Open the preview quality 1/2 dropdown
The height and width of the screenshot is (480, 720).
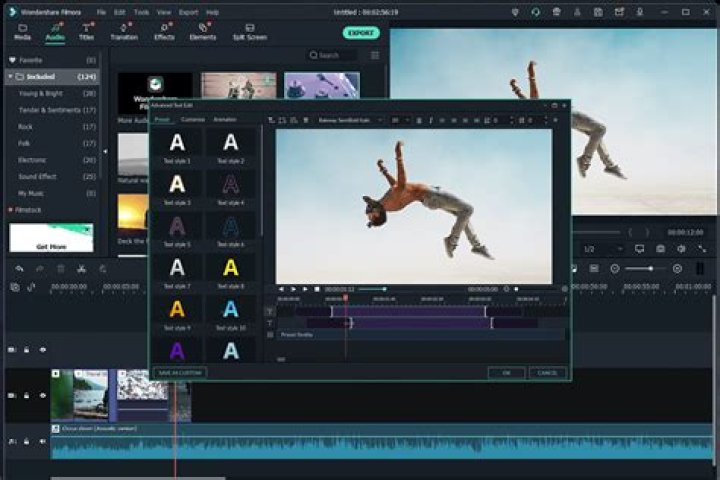pyautogui.click(x=602, y=249)
